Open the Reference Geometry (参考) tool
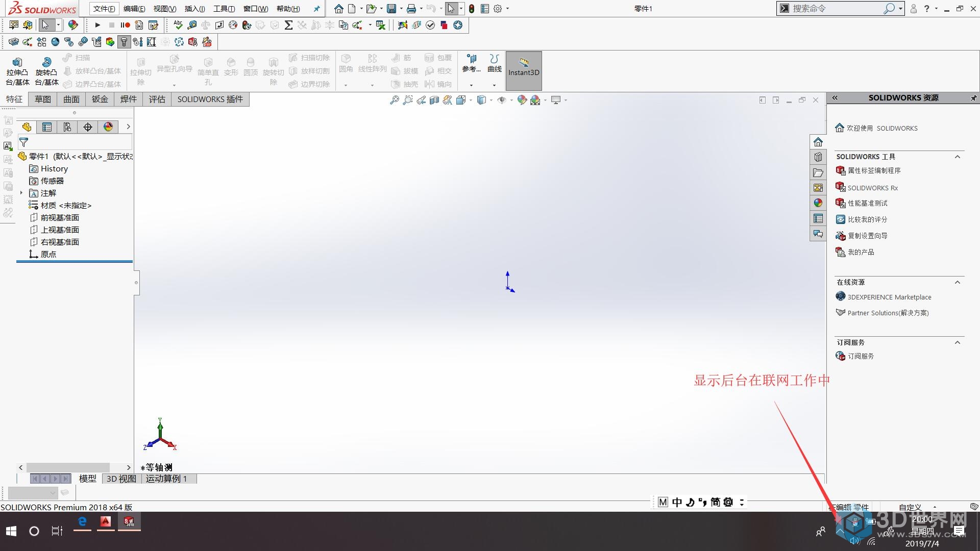This screenshot has height=551, width=980. point(471,65)
